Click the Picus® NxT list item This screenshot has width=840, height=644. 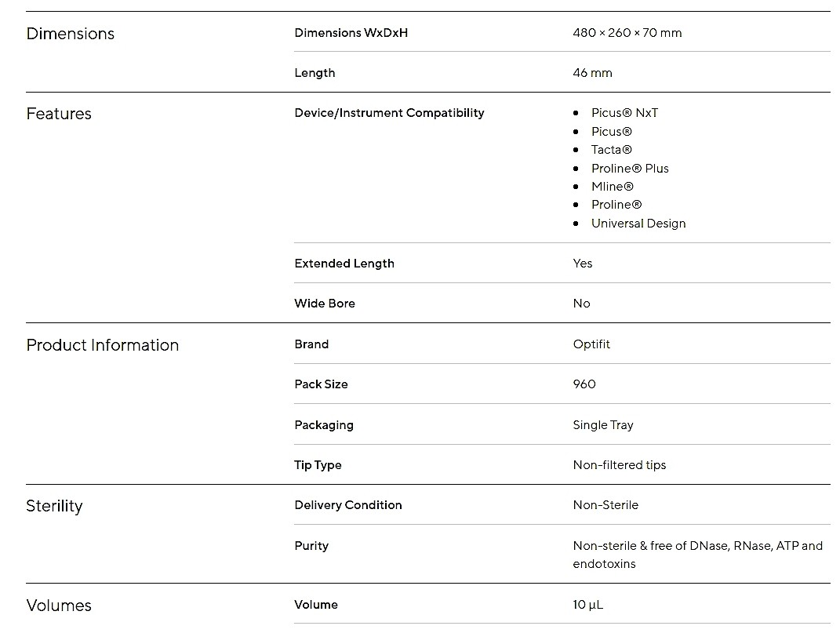click(x=624, y=113)
